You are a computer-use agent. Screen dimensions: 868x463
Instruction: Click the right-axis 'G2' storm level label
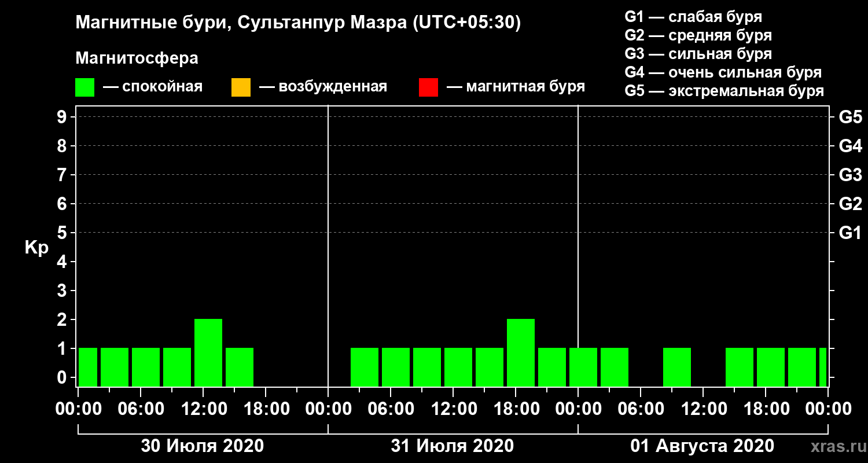(x=850, y=204)
